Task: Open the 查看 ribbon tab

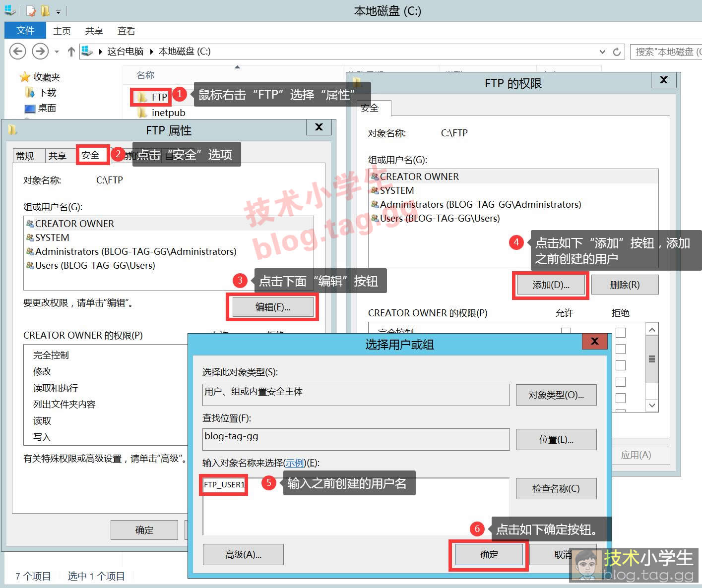Action: pyautogui.click(x=126, y=31)
